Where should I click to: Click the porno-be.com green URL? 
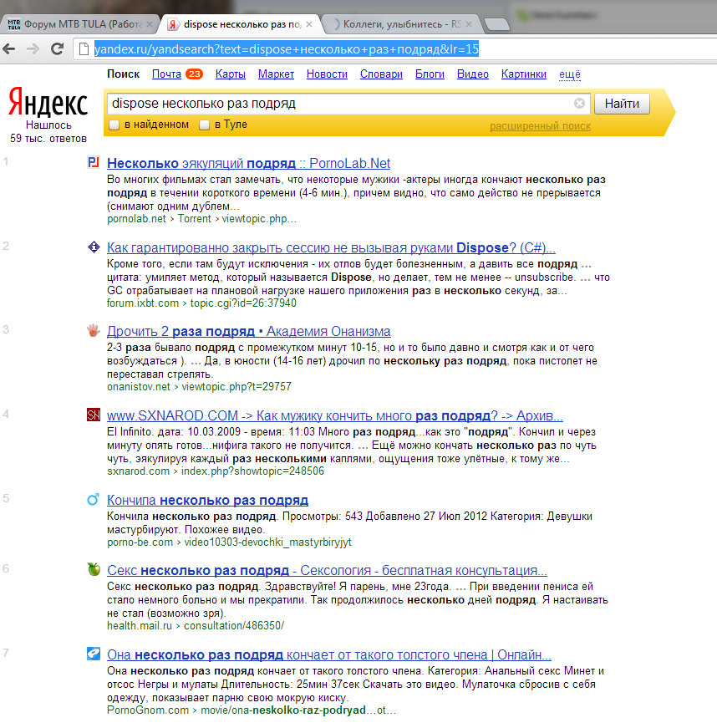[229, 542]
